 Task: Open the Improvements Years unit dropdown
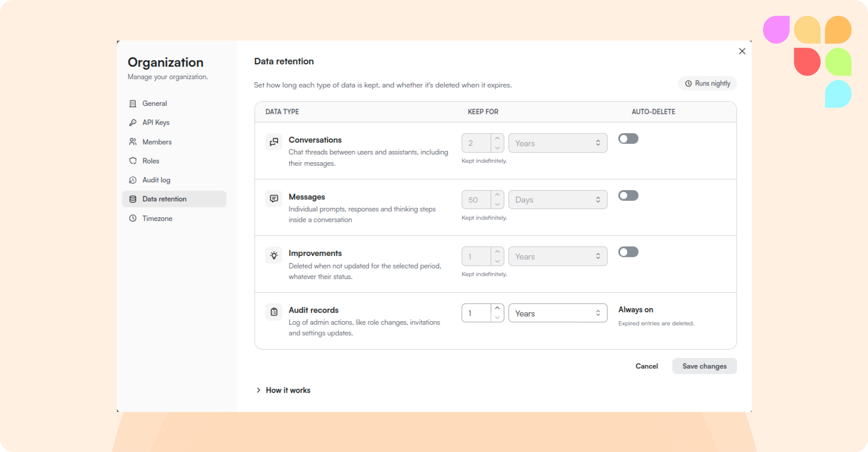pos(558,257)
